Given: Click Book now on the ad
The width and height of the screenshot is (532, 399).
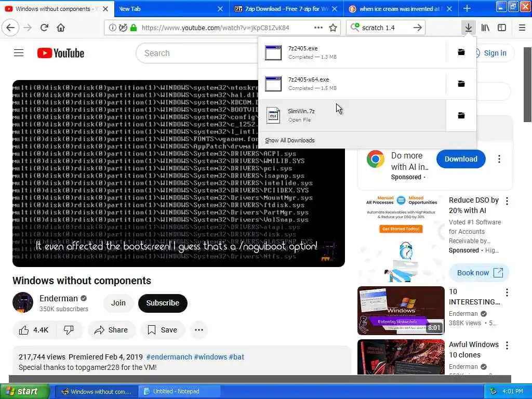Looking at the screenshot, I should 479,273.
